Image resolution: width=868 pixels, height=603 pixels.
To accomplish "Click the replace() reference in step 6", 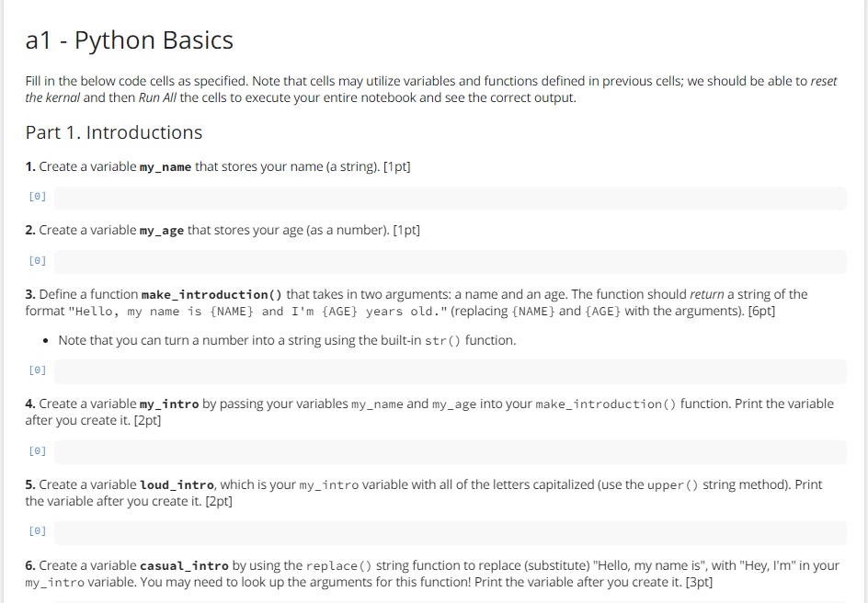I will (340, 565).
